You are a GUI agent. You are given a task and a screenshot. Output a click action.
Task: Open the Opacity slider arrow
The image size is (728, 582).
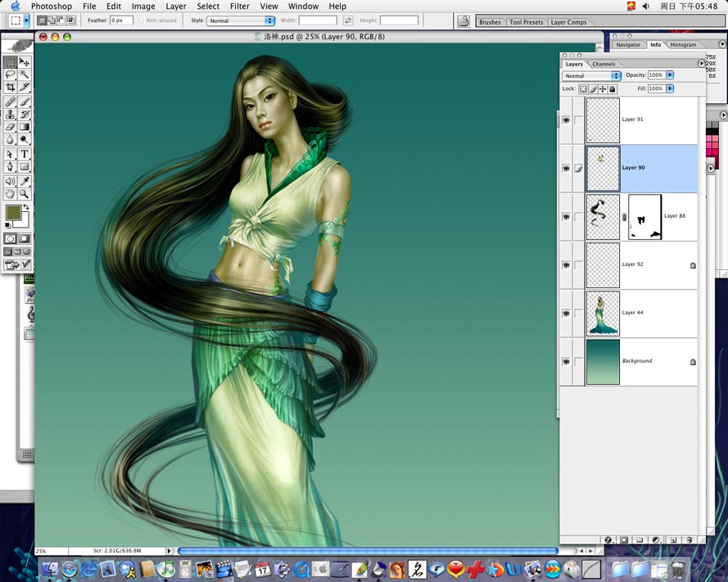(x=670, y=74)
